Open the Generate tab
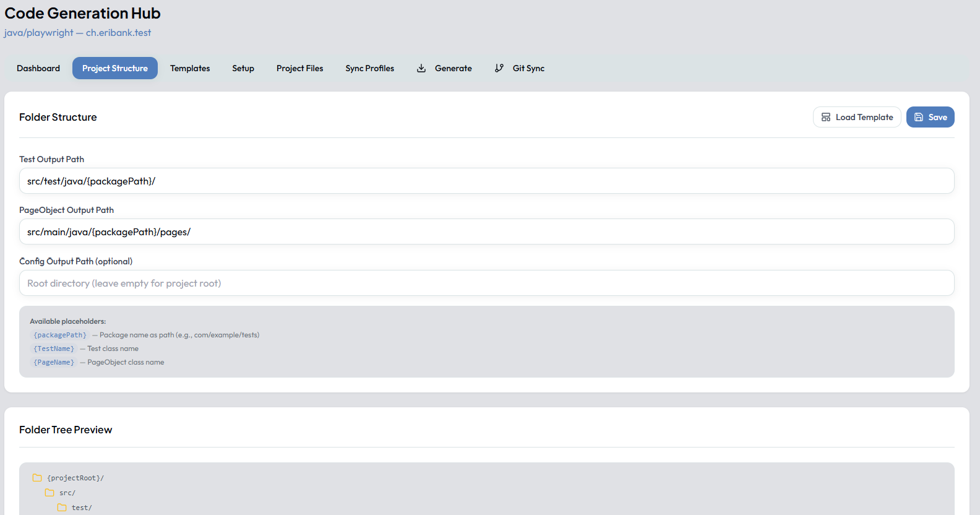The width and height of the screenshot is (980, 515). [444, 68]
